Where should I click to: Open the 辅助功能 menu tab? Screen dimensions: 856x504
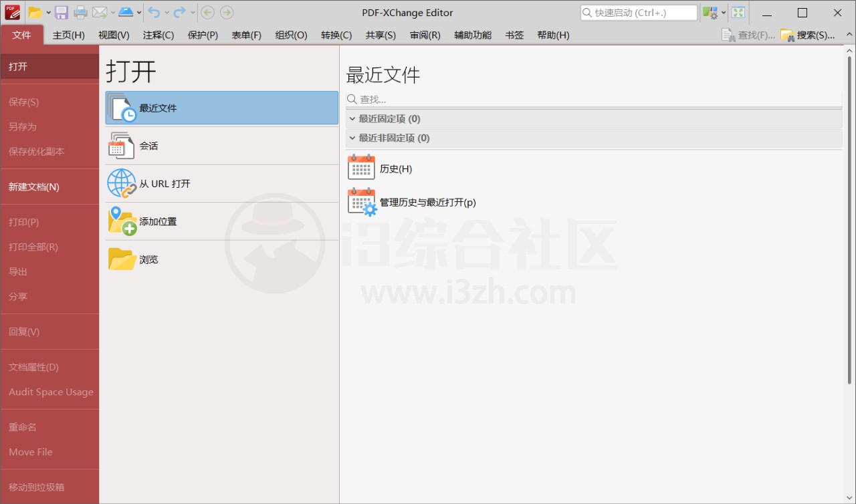tap(473, 35)
